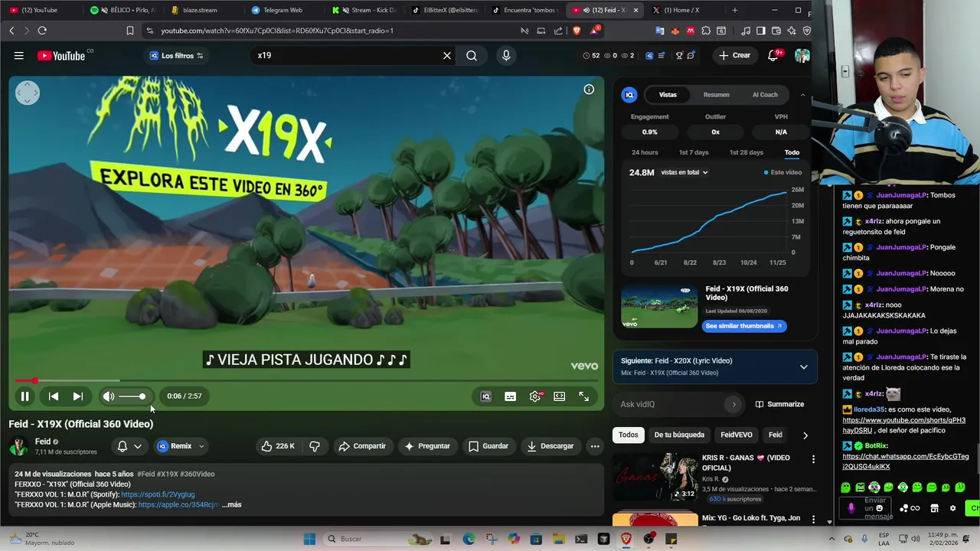This screenshot has width=980, height=551.
Task: Click the Brave Shields lion icon
Action: pyautogui.click(x=577, y=31)
